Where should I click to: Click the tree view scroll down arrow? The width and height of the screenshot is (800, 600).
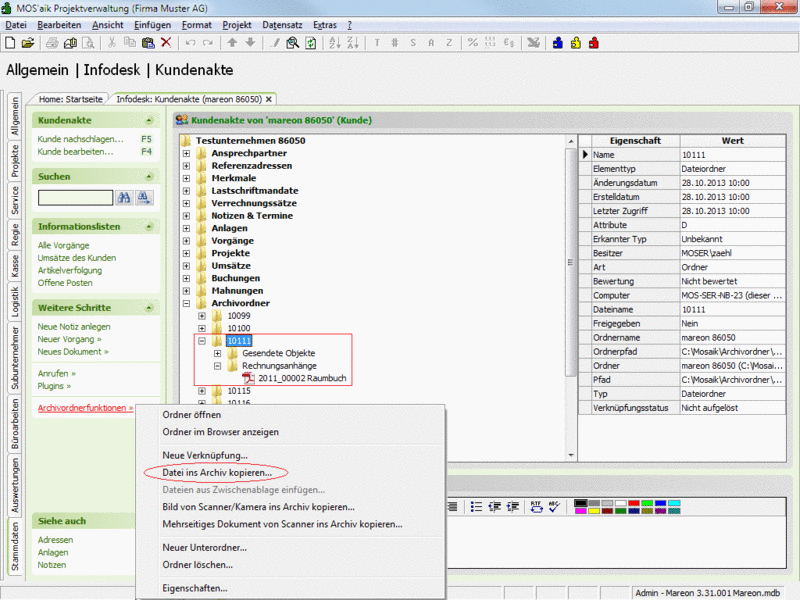(571, 455)
